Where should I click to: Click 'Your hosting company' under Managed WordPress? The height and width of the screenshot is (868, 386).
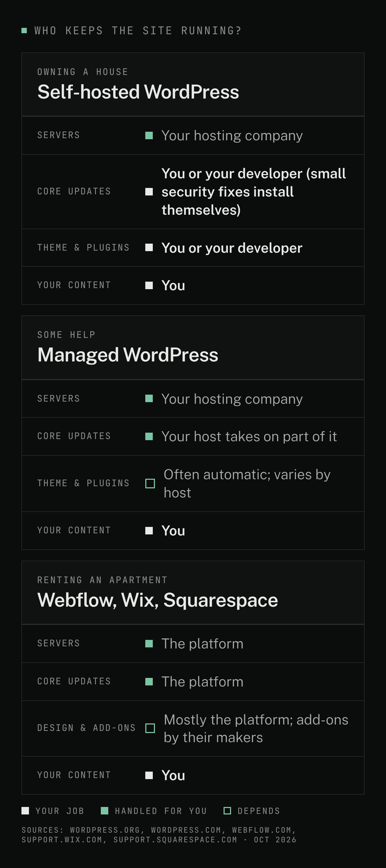pos(232,399)
